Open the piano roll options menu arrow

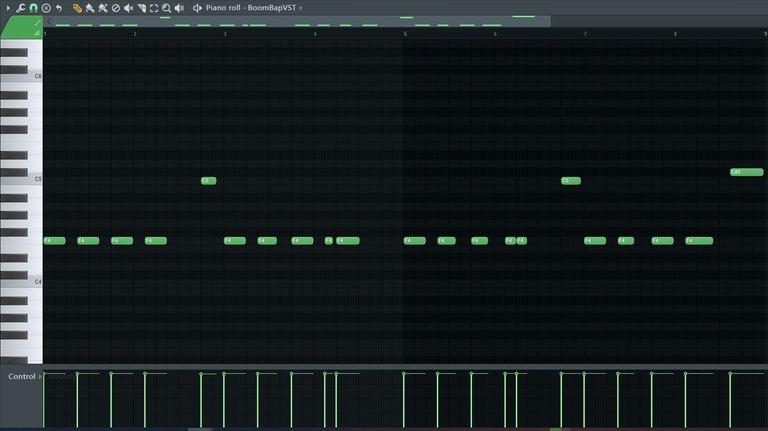coord(8,8)
